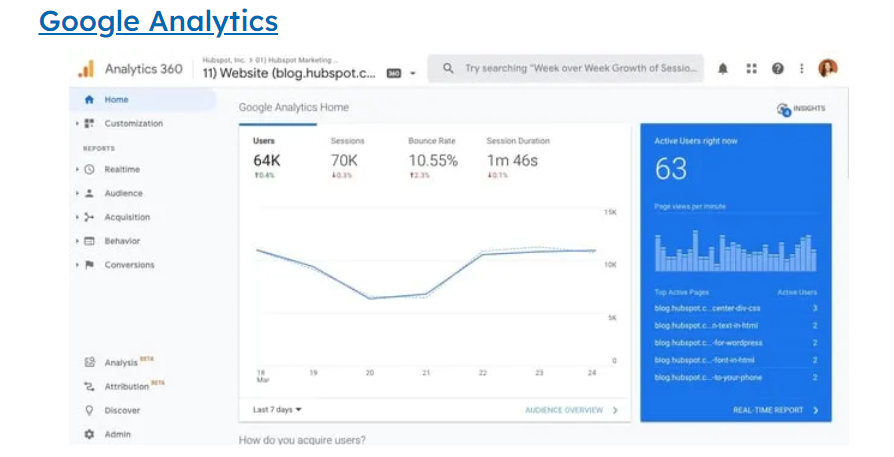Click the 360 badge beside website name
The height and width of the screenshot is (457, 894).
(394, 74)
